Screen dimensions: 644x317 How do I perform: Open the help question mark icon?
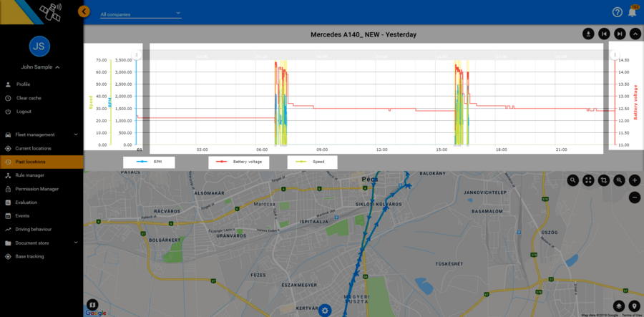pyautogui.click(x=617, y=12)
